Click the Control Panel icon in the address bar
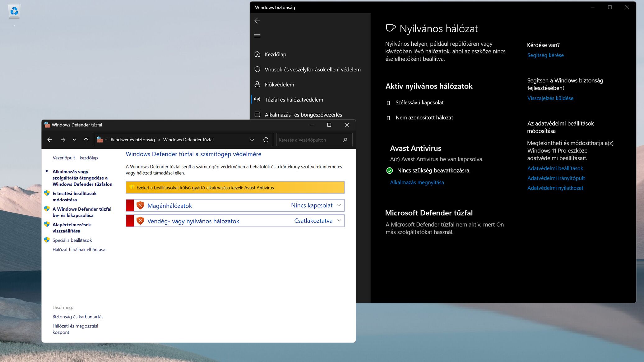 (100, 140)
